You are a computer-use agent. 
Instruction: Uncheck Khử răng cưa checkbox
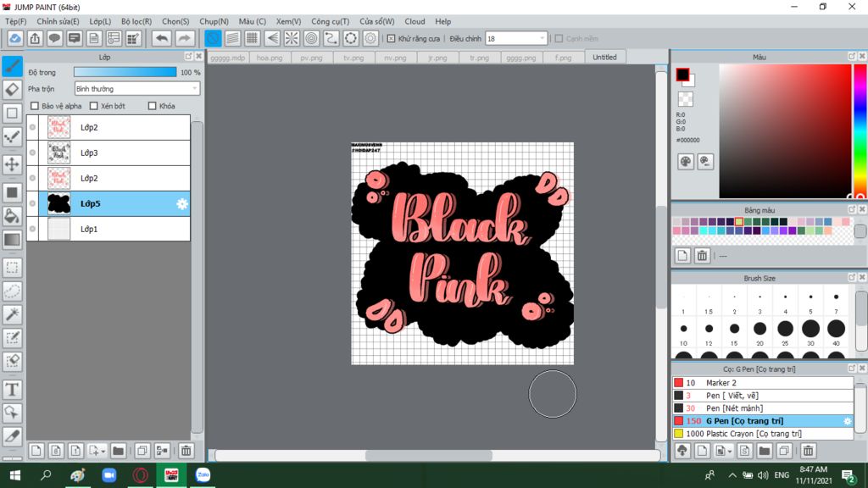coord(392,39)
